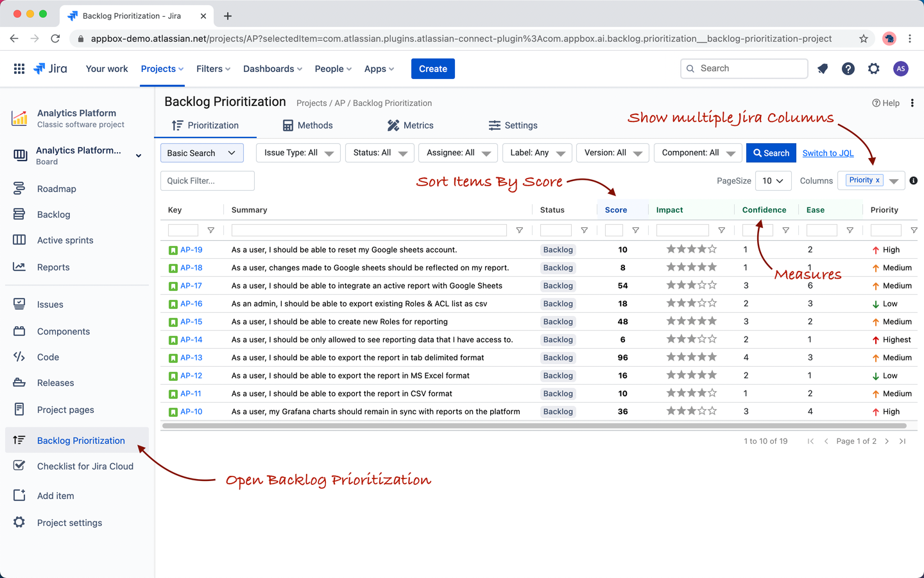Click the Help link
Screen dimensions: 924x578
pyautogui.click(x=886, y=103)
